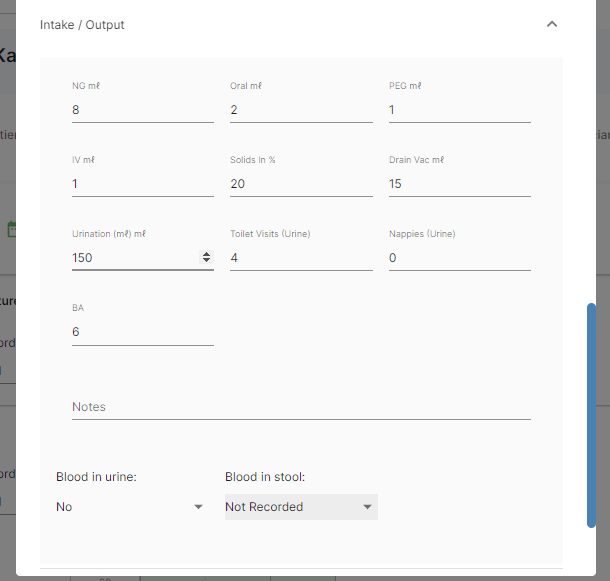Click the Intake / Output panel title

[x=82, y=24]
